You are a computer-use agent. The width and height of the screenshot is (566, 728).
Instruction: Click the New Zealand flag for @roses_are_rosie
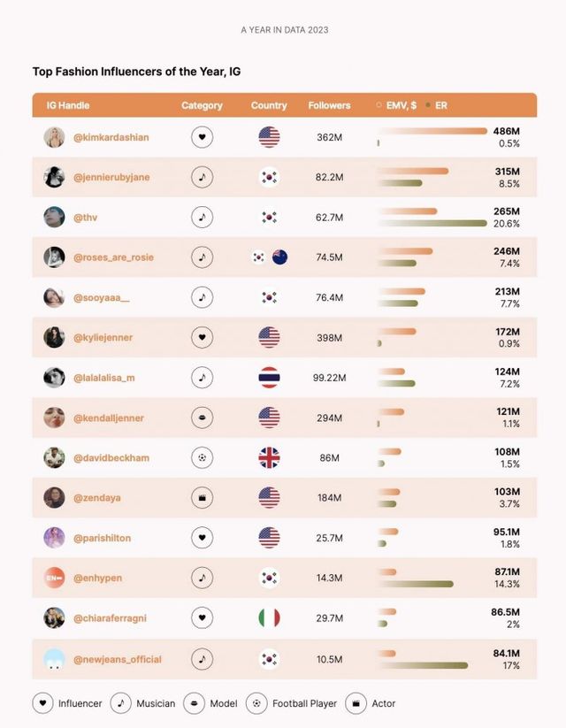(280, 257)
